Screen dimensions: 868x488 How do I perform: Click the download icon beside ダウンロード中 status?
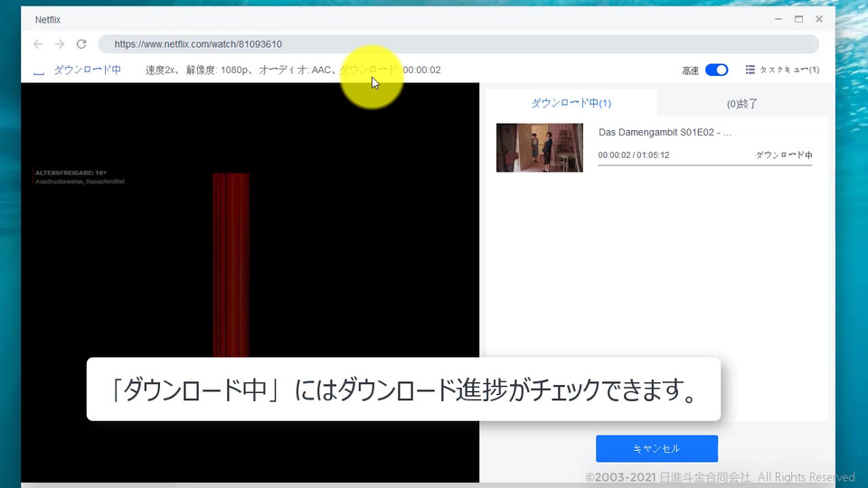pos(39,70)
